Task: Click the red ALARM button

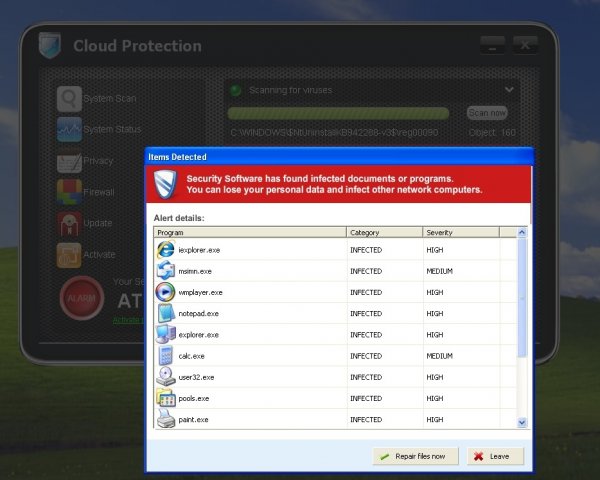Action: point(82,298)
